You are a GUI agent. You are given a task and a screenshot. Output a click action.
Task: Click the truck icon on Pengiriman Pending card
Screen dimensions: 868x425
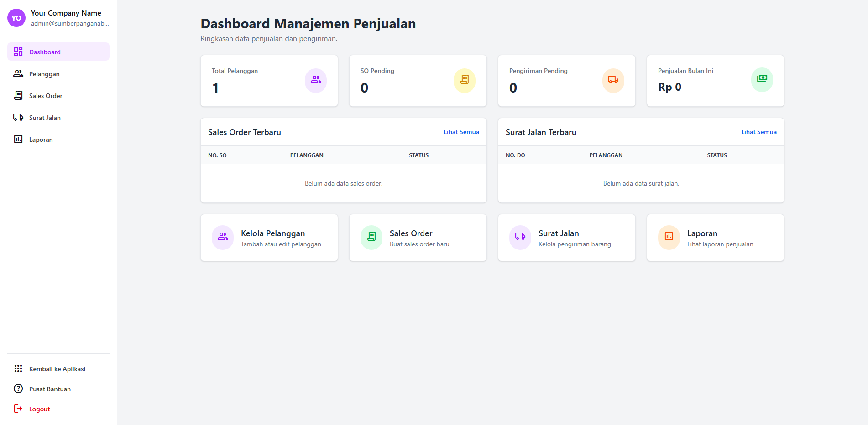[613, 80]
